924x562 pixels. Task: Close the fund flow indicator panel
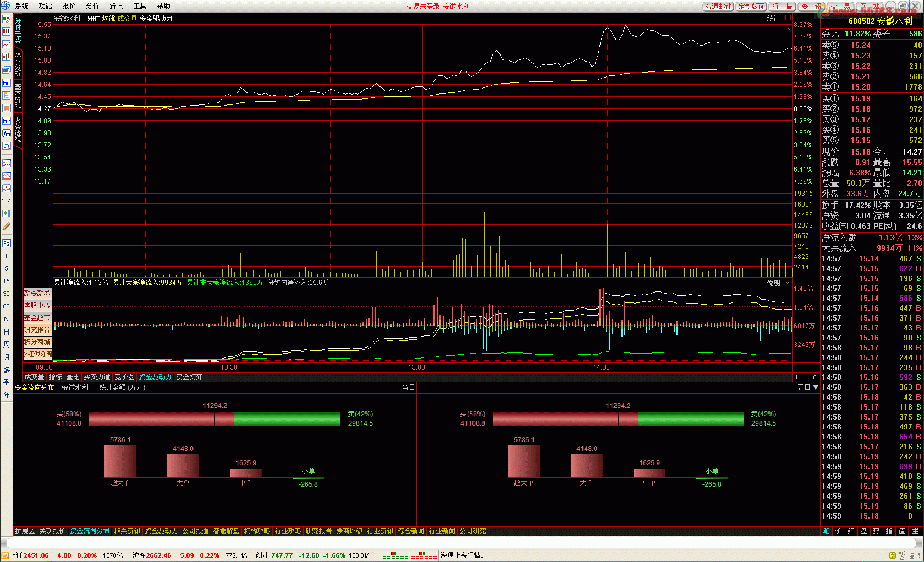(788, 283)
